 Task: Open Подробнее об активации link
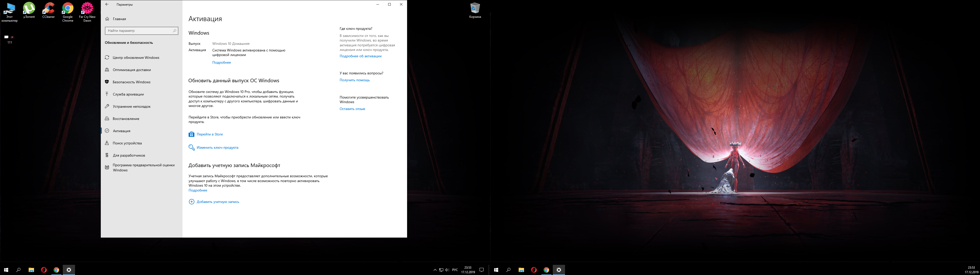point(360,56)
